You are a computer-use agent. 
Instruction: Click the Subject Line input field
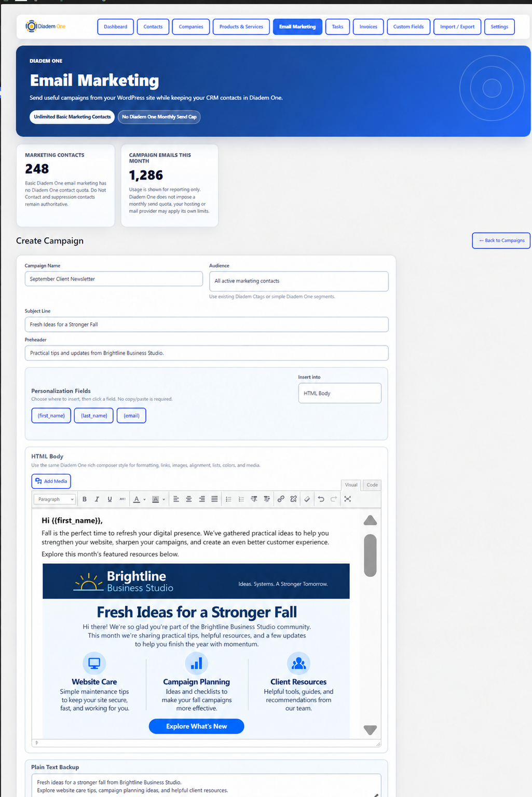coord(207,325)
